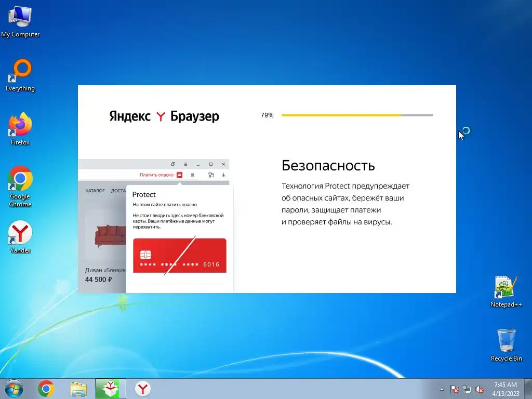Select the Recycle Bin icon
The image size is (532, 399).
click(x=506, y=345)
